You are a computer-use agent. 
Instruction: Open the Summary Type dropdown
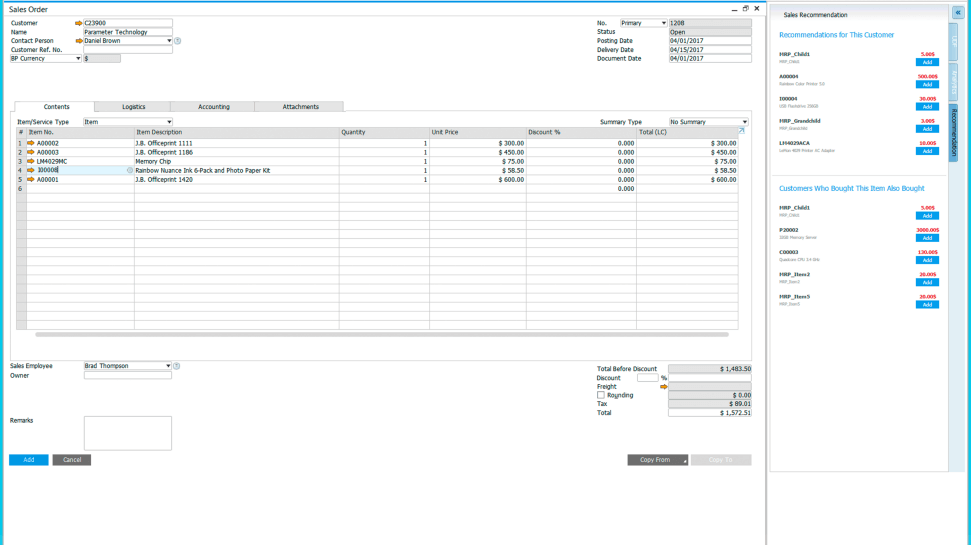point(744,122)
